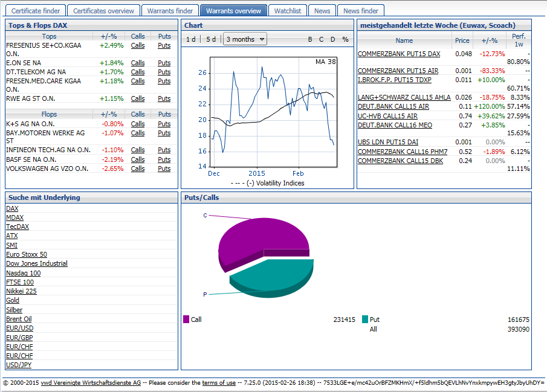Open Puts for BASF SE NA O.N.
Image resolution: width=547 pixels, height=392 pixels.
(164, 159)
